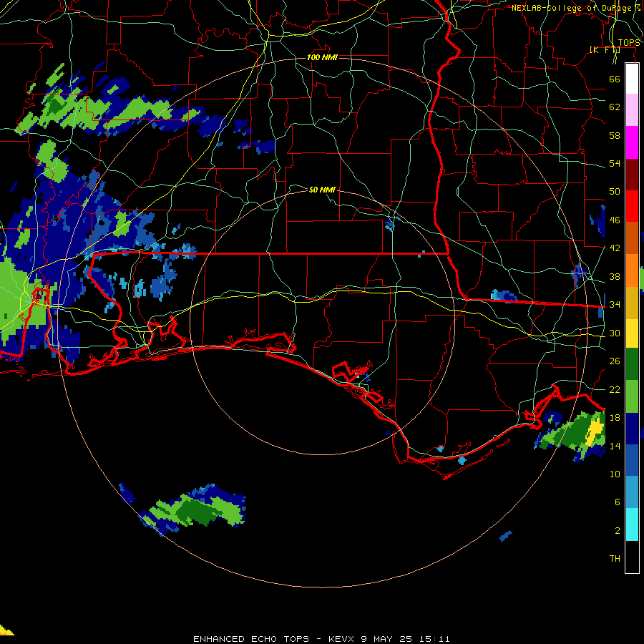The height and width of the screenshot is (644, 644).
Task: Click the legend value "42"
Action: tap(615, 248)
